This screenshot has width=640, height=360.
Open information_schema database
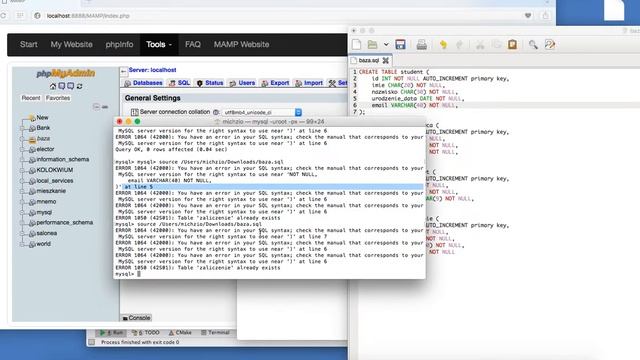(x=62, y=160)
